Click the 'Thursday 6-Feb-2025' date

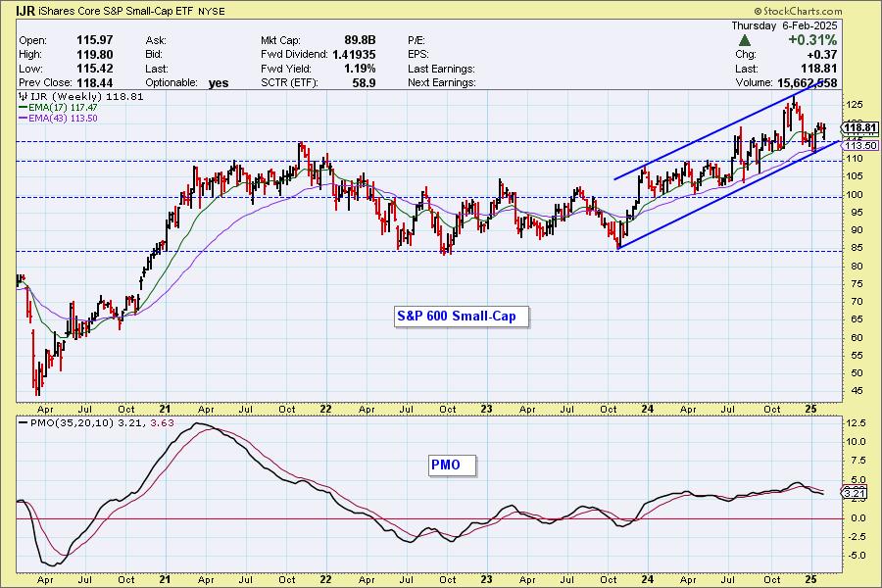(x=784, y=25)
